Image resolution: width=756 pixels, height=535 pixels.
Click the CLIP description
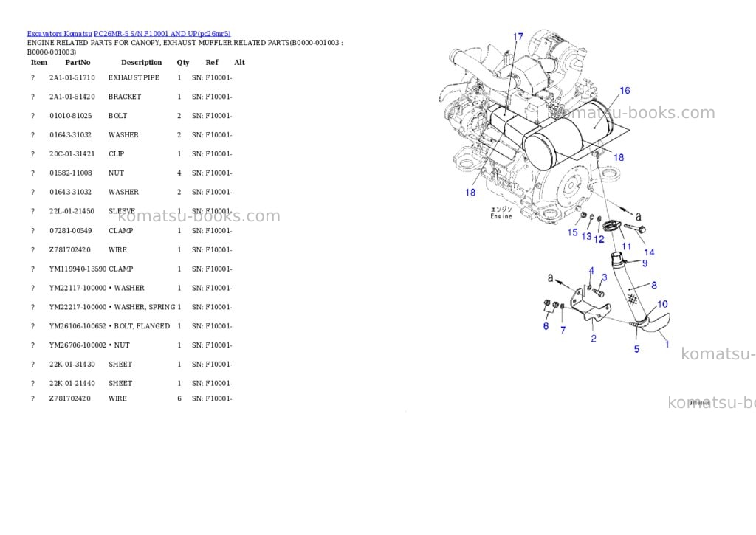[x=116, y=153]
